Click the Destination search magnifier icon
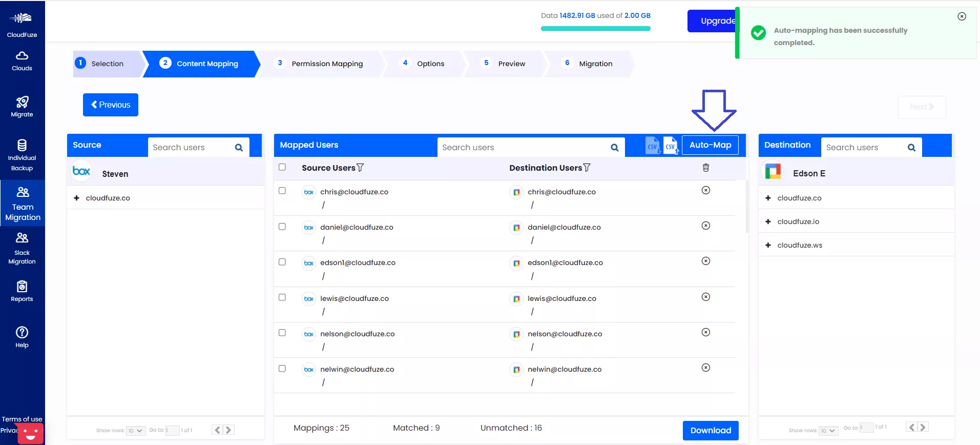Image resolution: width=980 pixels, height=445 pixels. point(911,148)
